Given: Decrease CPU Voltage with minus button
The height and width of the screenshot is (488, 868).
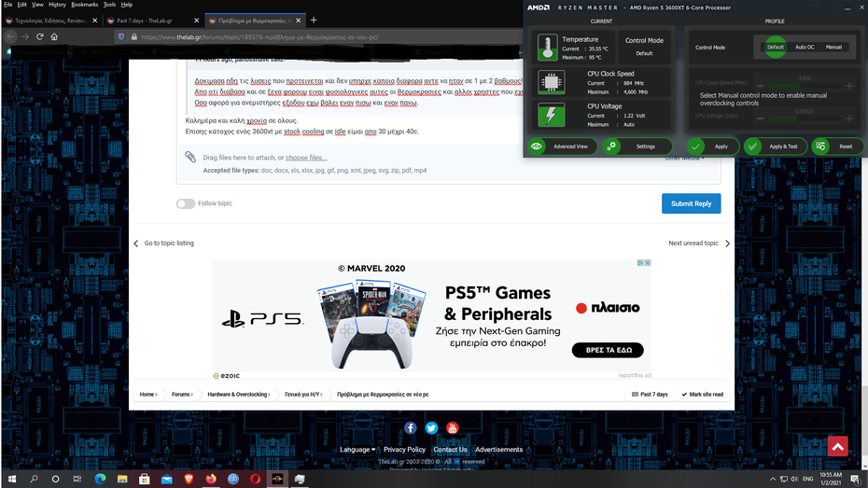Looking at the screenshot, I should [760, 119].
